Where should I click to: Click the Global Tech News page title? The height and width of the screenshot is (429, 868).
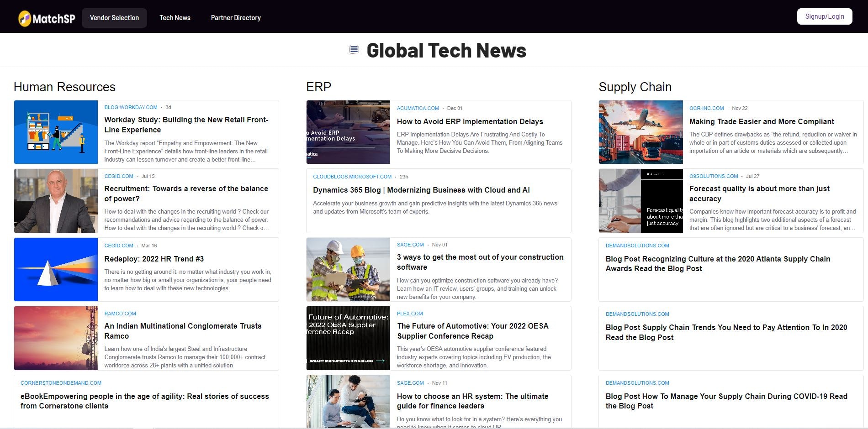coord(446,50)
